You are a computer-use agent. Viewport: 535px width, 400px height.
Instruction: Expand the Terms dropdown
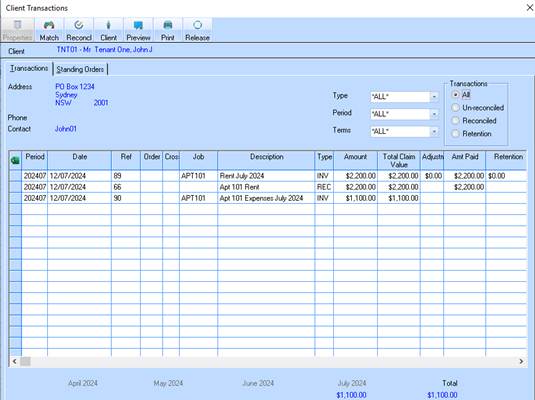coord(434,131)
